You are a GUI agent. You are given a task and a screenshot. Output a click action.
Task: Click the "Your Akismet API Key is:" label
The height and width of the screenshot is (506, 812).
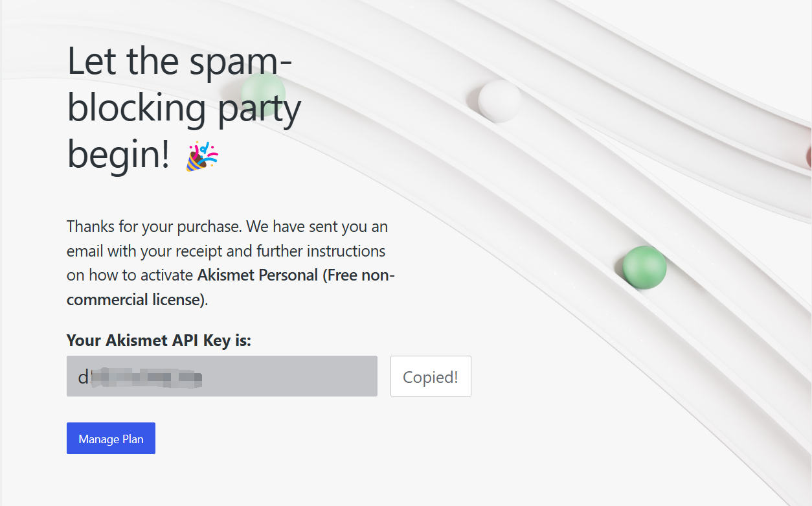click(159, 340)
